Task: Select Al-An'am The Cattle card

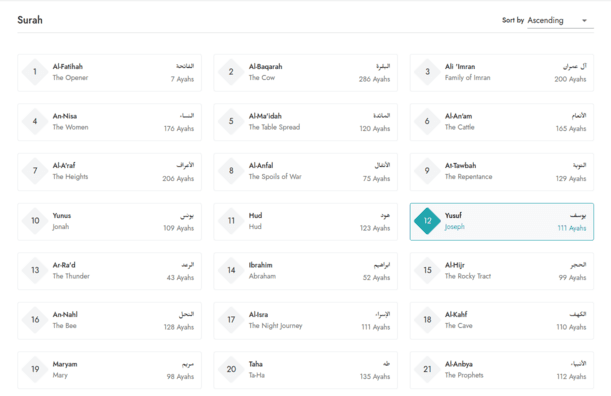Action: (x=502, y=122)
